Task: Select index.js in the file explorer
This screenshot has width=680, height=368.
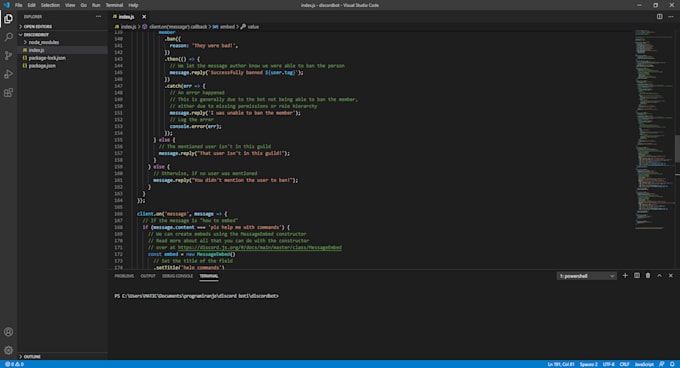Action: click(x=36, y=50)
